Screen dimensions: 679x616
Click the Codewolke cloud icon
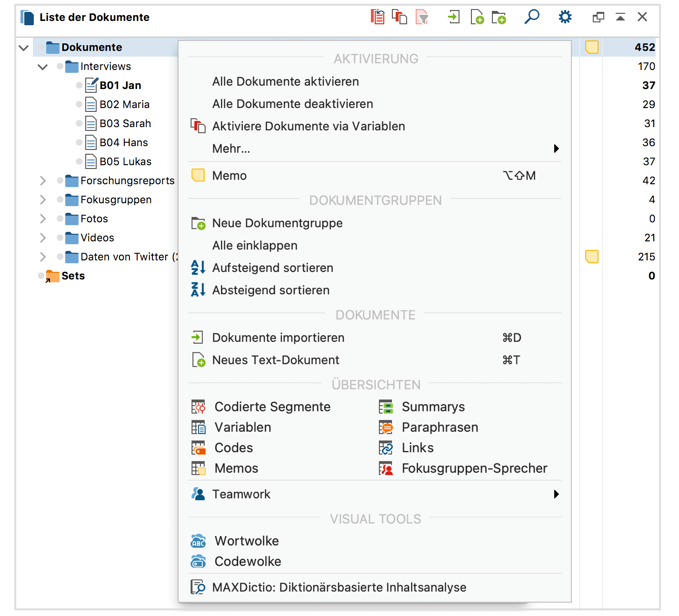tap(198, 562)
